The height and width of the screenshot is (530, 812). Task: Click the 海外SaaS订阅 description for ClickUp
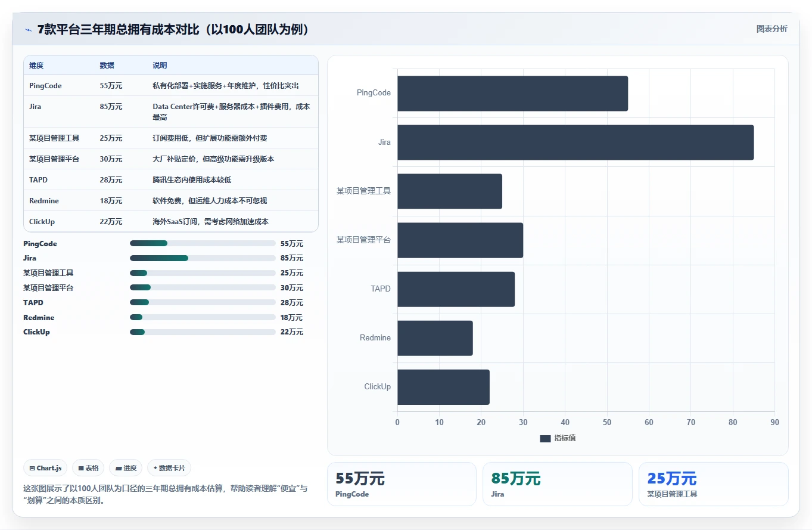tap(210, 222)
